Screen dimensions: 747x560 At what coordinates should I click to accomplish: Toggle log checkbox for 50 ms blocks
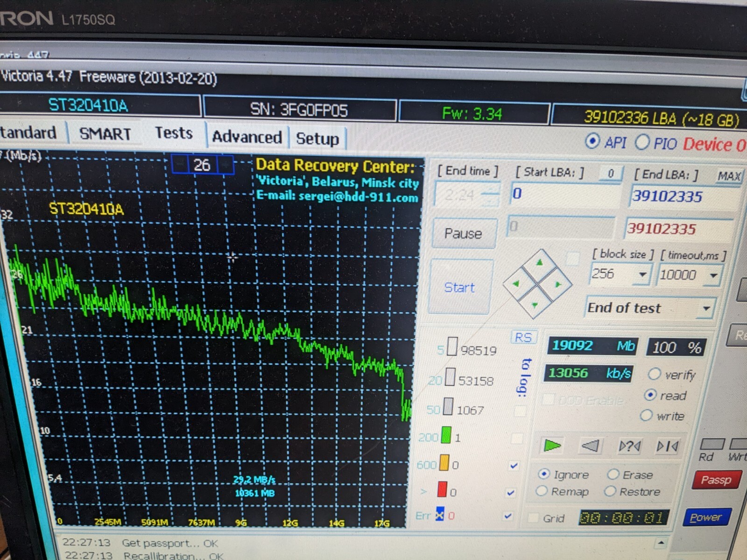[x=520, y=411]
